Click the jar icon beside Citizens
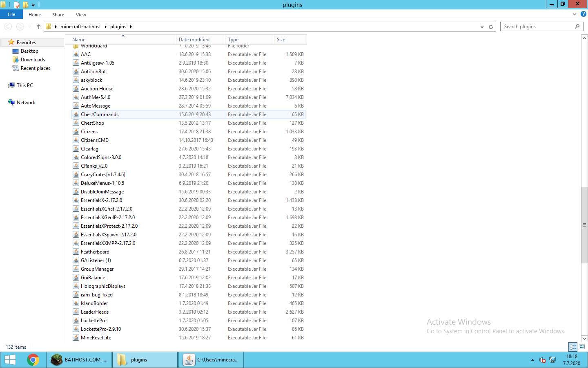The width and height of the screenshot is (588, 368). (x=76, y=132)
